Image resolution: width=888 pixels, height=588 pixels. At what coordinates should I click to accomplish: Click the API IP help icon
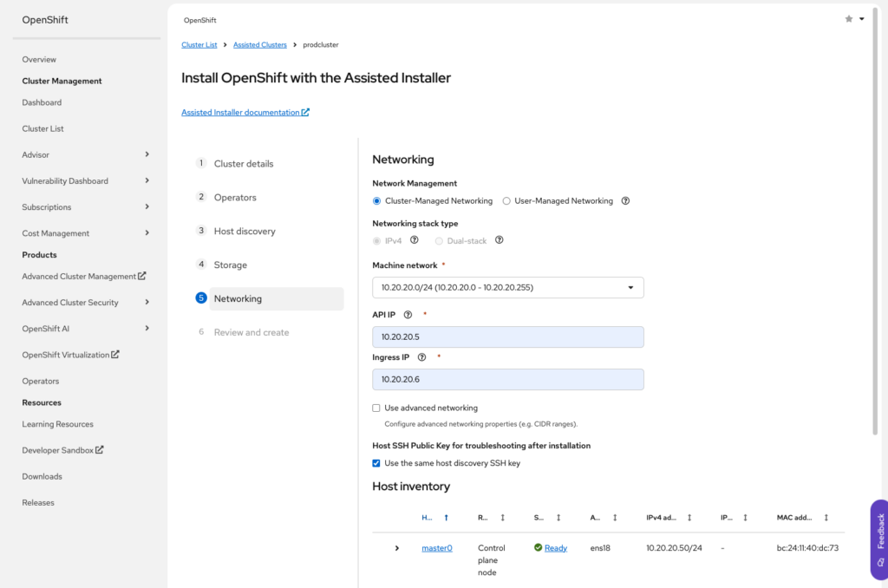(x=408, y=315)
